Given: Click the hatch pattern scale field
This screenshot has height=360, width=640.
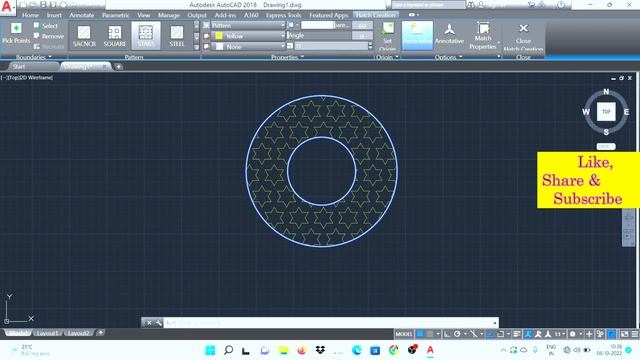Looking at the screenshot, I should [332, 46].
